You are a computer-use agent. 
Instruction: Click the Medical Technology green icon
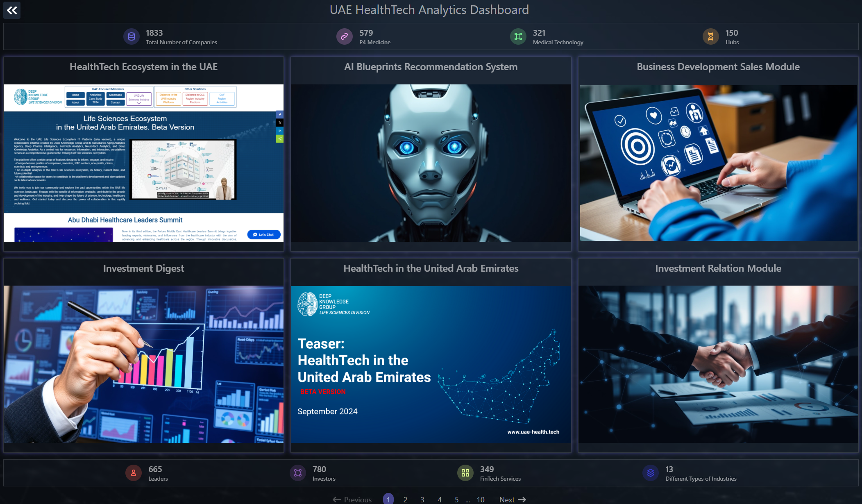coord(518,36)
